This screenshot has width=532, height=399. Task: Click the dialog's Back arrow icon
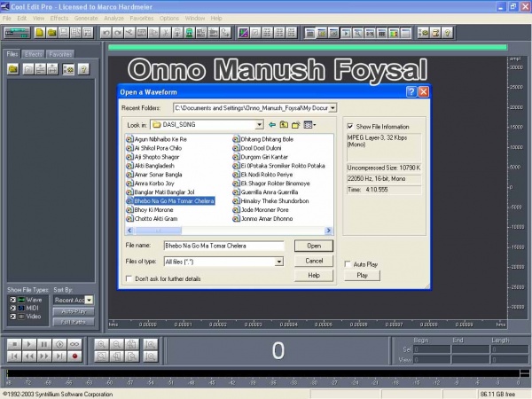click(272, 125)
